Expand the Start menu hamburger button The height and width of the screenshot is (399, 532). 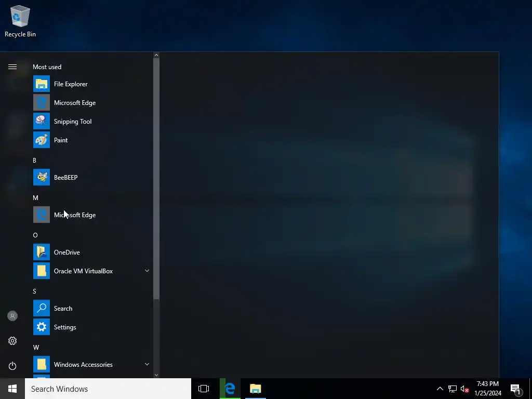(x=12, y=67)
